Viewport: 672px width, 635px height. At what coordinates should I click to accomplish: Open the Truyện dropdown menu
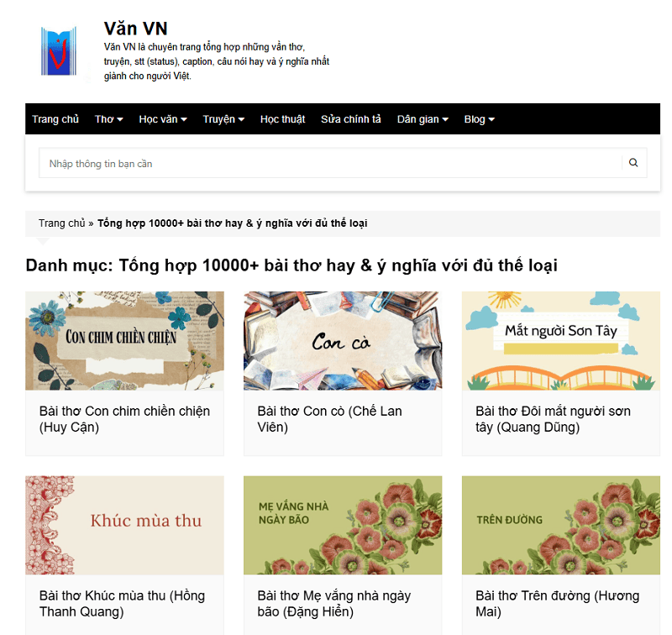coord(223,119)
